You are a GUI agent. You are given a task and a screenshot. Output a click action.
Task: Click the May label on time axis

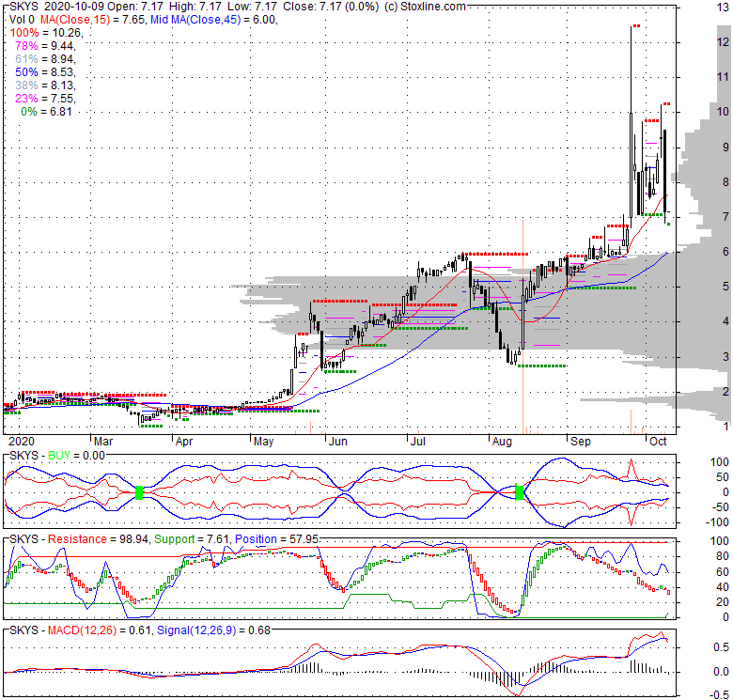click(264, 442)
